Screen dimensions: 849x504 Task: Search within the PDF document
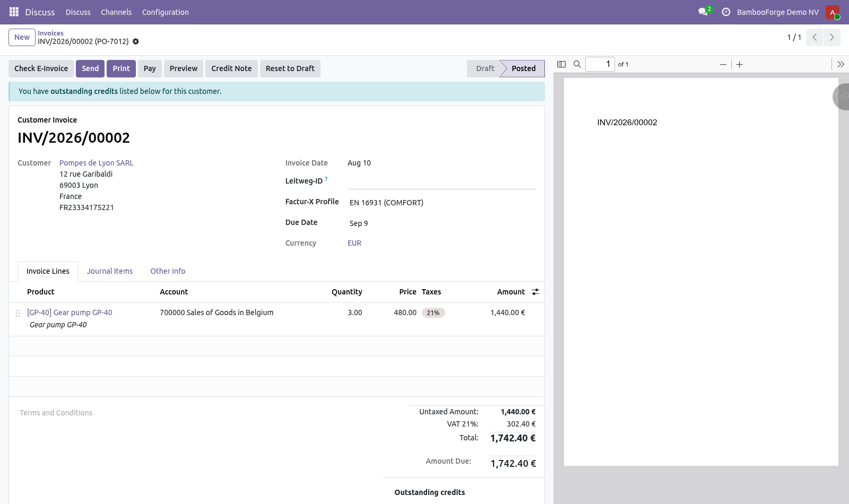[577, 64]
